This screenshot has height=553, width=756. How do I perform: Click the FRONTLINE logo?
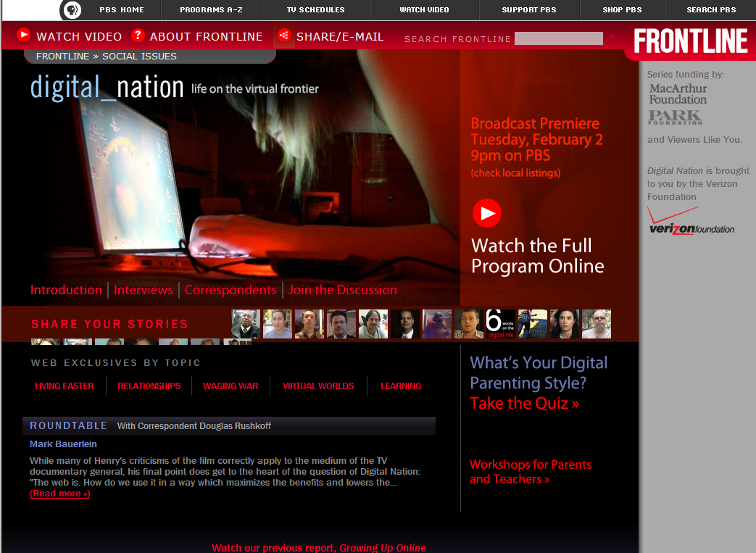click(691, 41)
